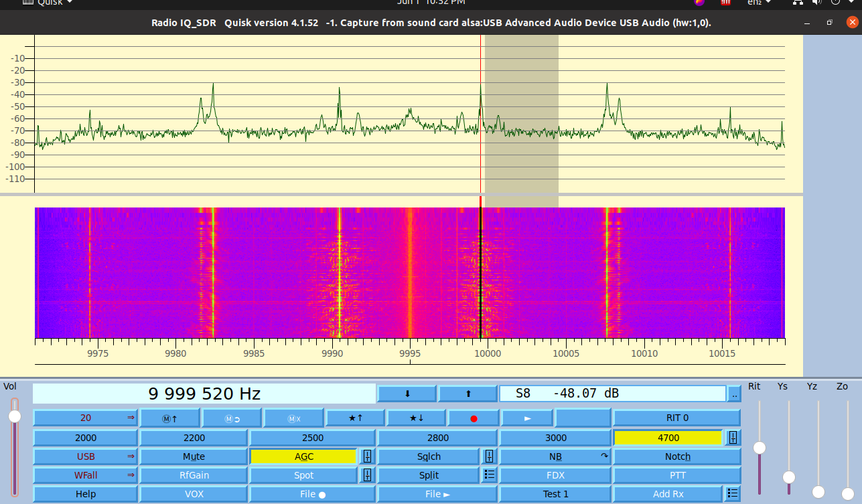Screen dimensions: 862x504
Task: Click the Help button
Action: click(84, 493)
